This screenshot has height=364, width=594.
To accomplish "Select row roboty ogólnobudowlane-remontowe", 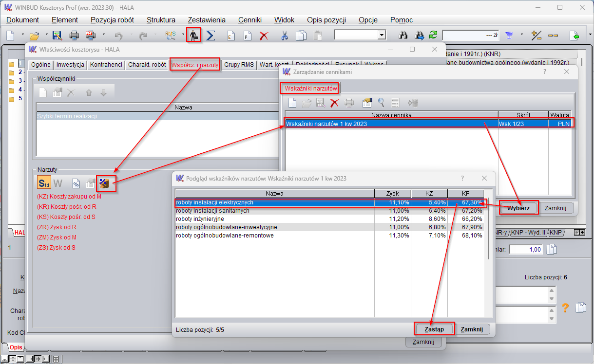I will [330, 236].
